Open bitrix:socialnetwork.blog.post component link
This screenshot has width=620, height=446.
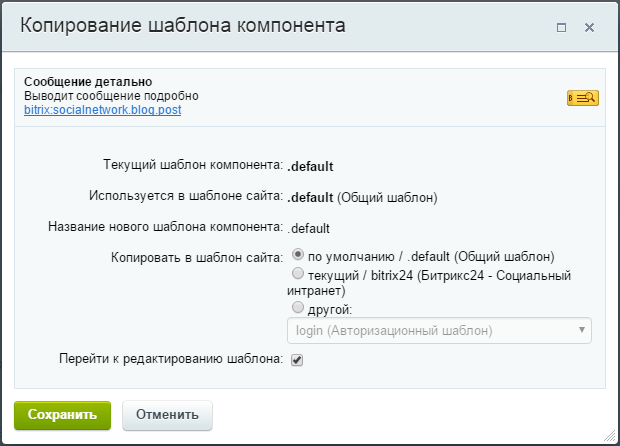pyautogui.click(x=102, y=110)
